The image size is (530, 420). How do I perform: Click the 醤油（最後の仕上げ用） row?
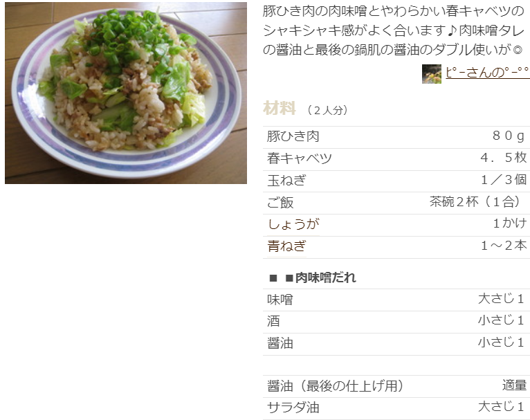coord(396,386)
